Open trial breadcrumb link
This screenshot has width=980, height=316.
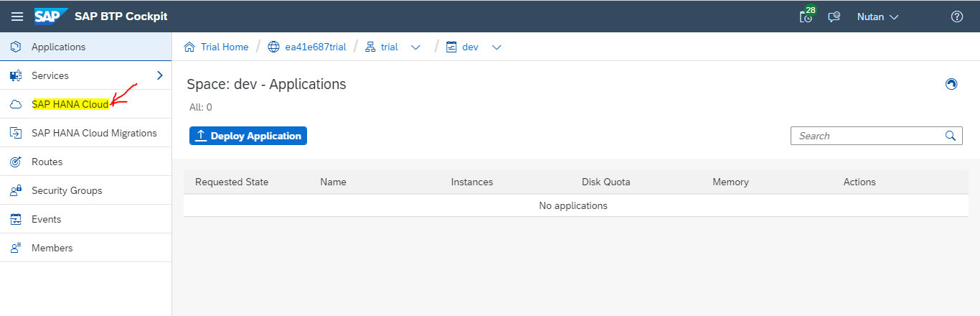click(390, 47)
